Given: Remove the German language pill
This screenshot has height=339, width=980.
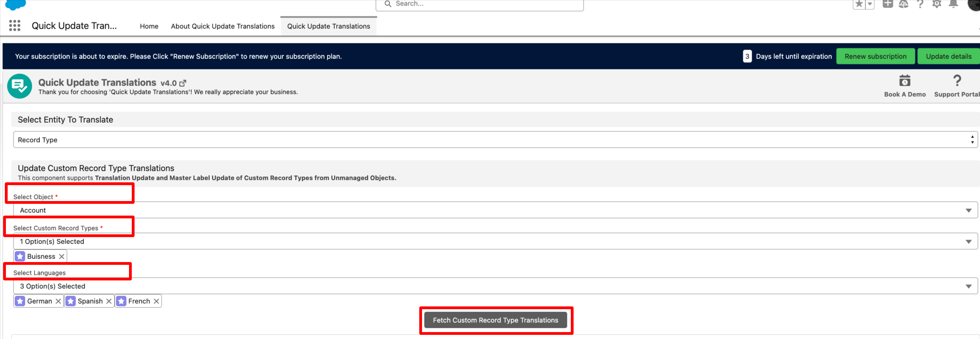Looking at the screenshot, I should 58,301.
